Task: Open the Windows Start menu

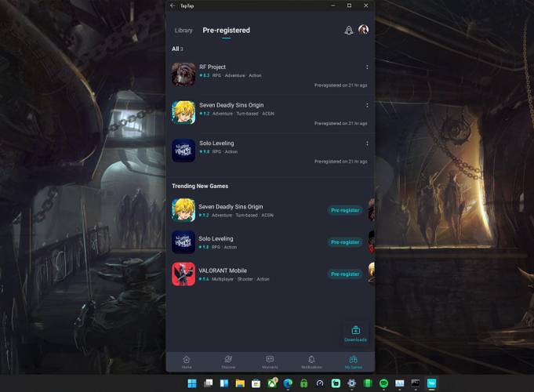Action: (x=192, y=383)
